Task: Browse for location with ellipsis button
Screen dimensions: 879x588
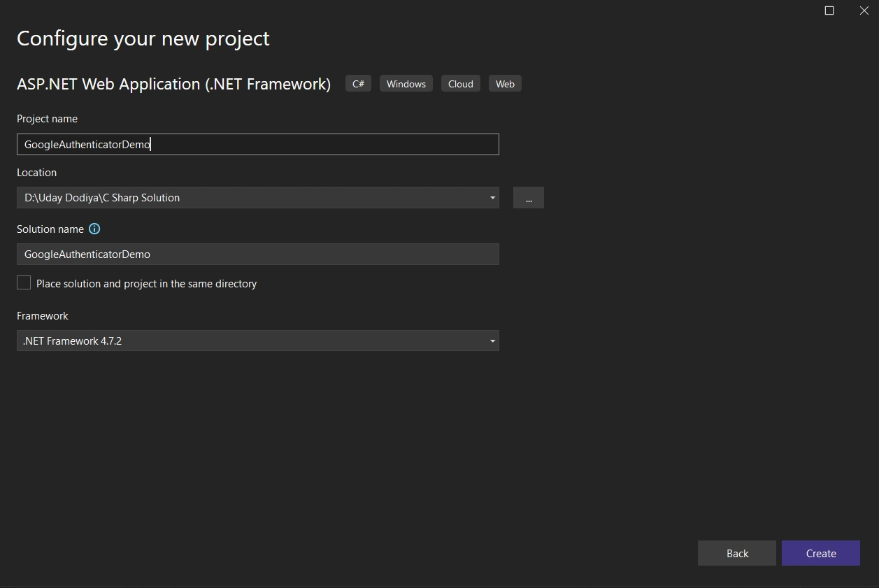Action: pos(529,198)
